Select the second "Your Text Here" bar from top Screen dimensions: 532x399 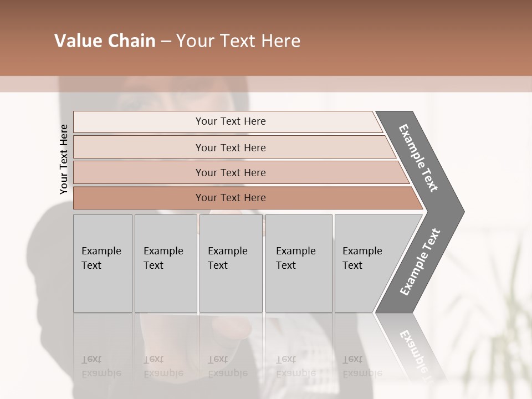point(230,147)
